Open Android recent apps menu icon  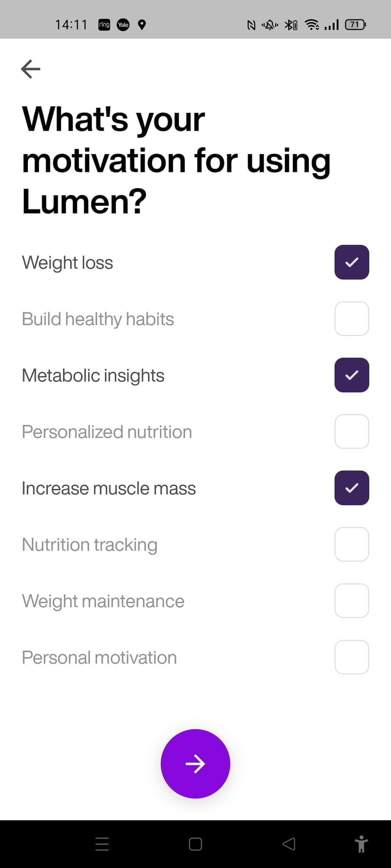102,844
